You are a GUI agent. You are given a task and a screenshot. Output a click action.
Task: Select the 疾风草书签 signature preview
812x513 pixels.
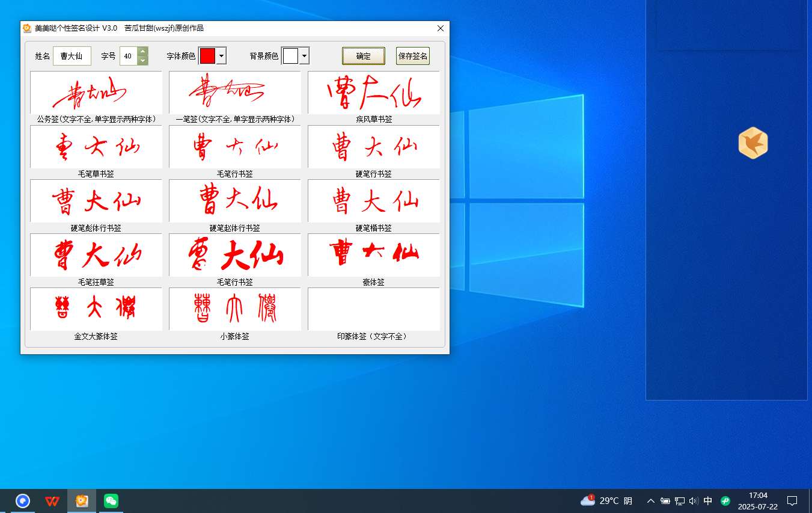374,93
